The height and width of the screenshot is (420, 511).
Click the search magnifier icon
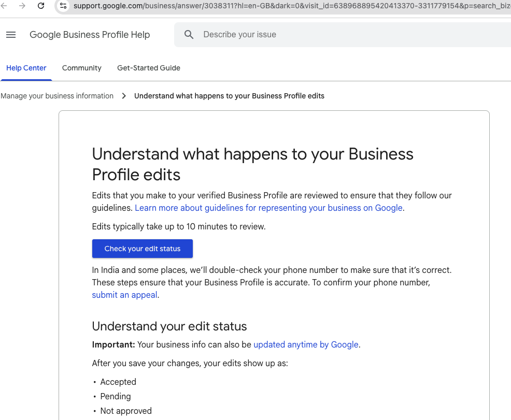click(189, 34)
